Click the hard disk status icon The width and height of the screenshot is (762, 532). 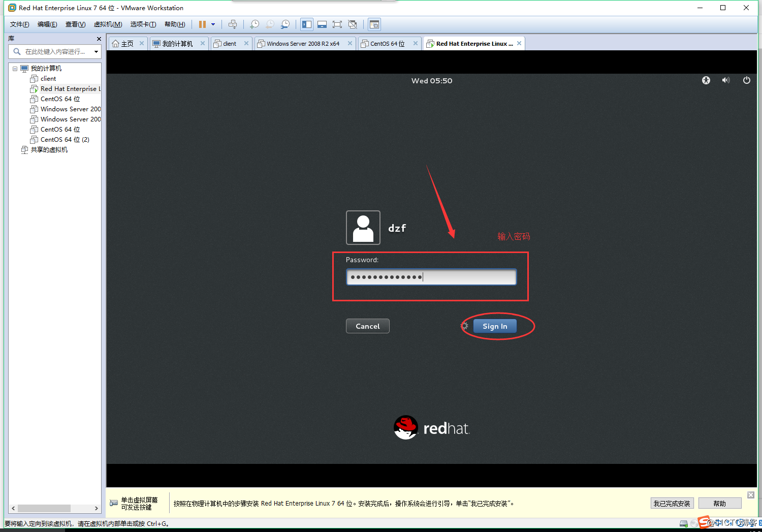pyautogui.click(x=684, y=523)
